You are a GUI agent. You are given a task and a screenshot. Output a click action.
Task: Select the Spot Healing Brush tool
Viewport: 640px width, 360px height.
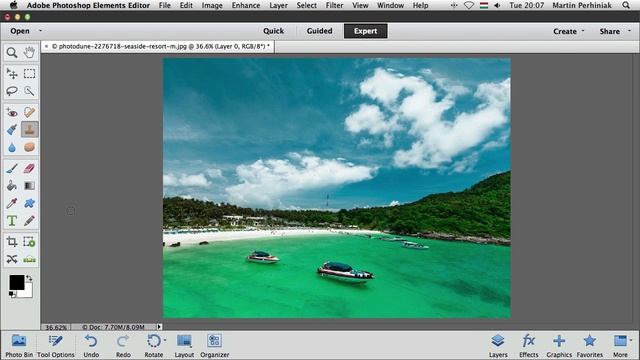pyautogui.click(x=29, y=112)
